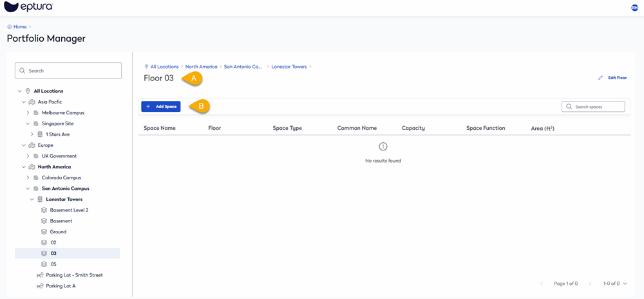This screenshot has height=299, width=644.
Task: Collapse the Singapore Site node
Action: pyautogui.click(x=28, y=123)
